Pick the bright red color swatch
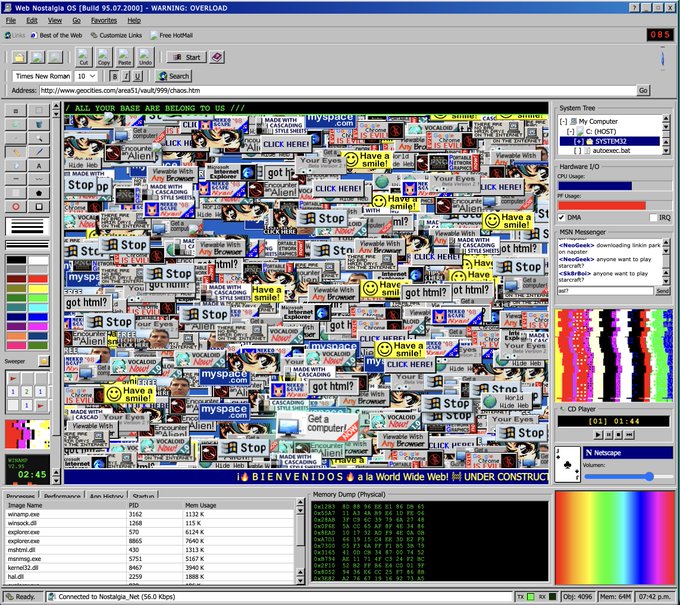The height and width of the screenshot is (605, 680). [39, 278]
